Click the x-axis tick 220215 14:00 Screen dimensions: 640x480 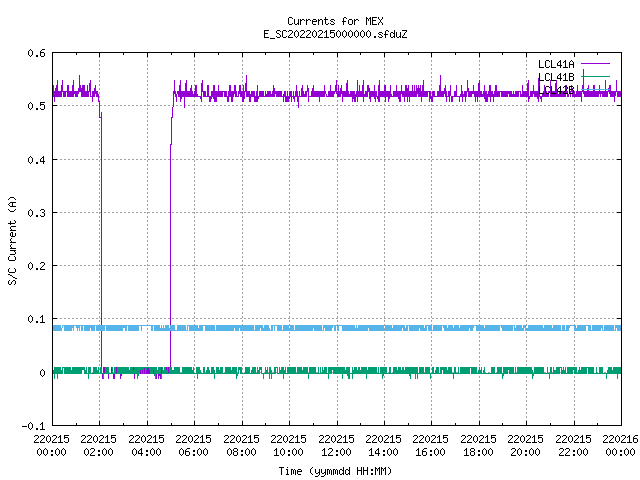(x=383, y=446)
